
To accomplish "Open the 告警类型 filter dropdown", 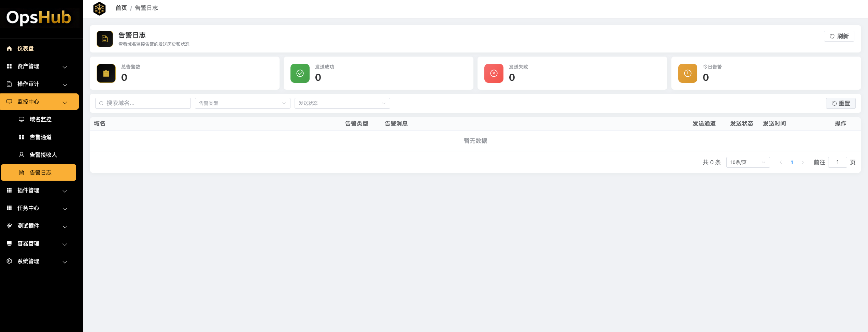I will coord(242,103).
